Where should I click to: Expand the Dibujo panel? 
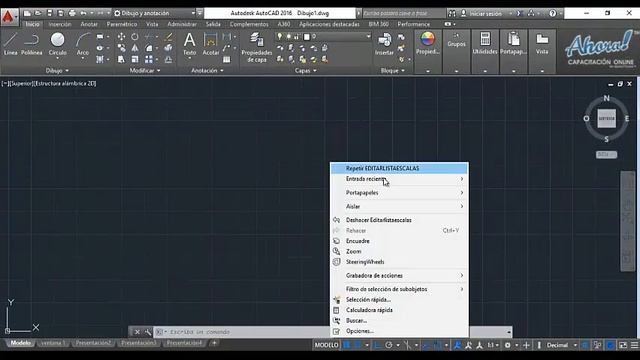(x=57, y=71)
